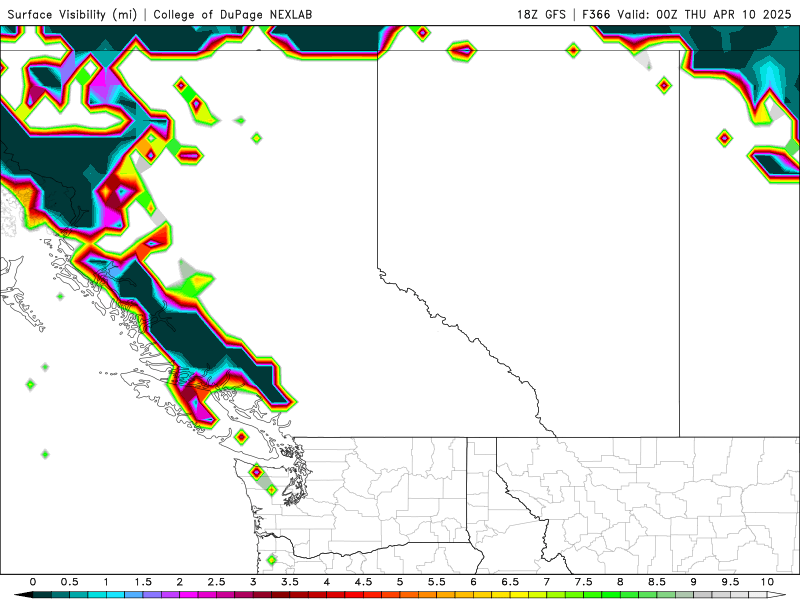
Task: Click the "0" label on the color scale
Action: [33, 582]
